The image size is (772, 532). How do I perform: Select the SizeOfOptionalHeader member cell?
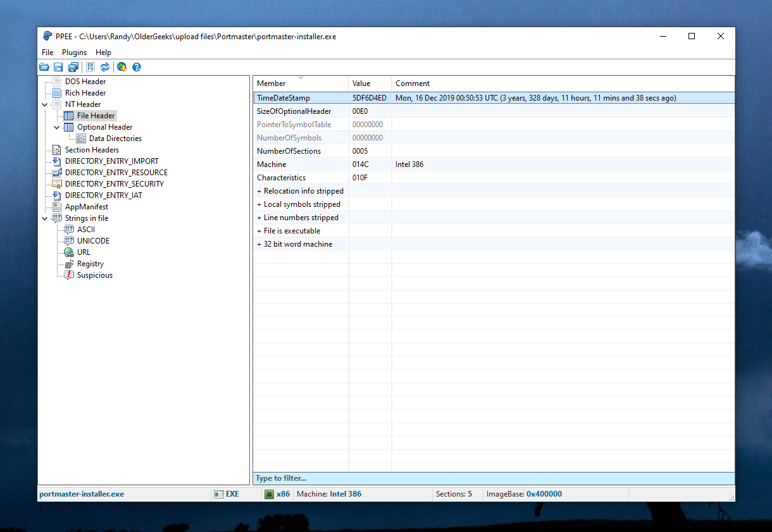(x=301, y=111)
